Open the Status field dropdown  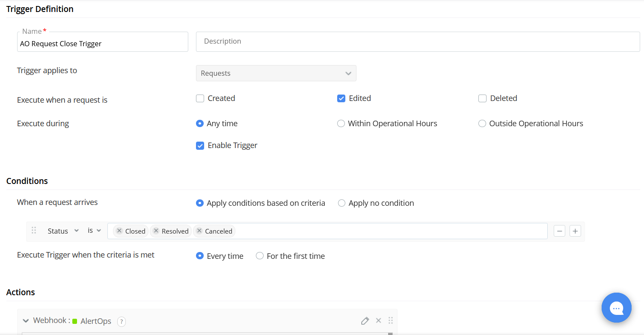point(63,231)
